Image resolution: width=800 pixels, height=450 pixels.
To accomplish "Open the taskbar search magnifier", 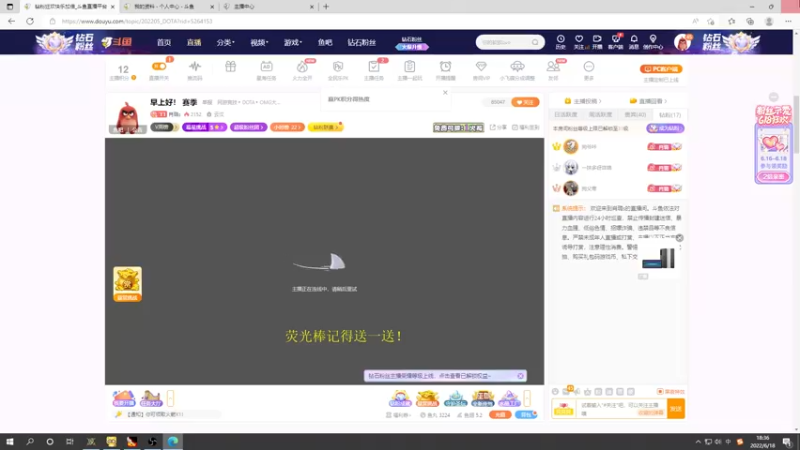I will 30,441.
